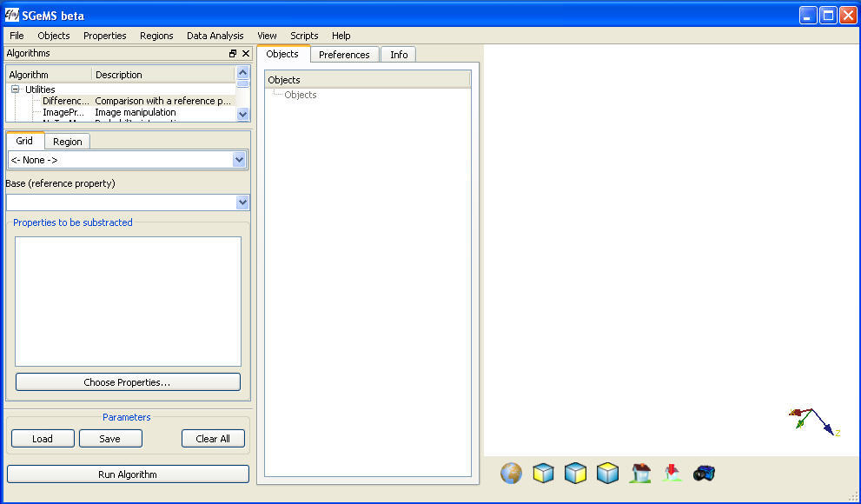This screenshot has height=504, width=861.
Task: Switch to the Preferences tab
Action: [344, 55]
